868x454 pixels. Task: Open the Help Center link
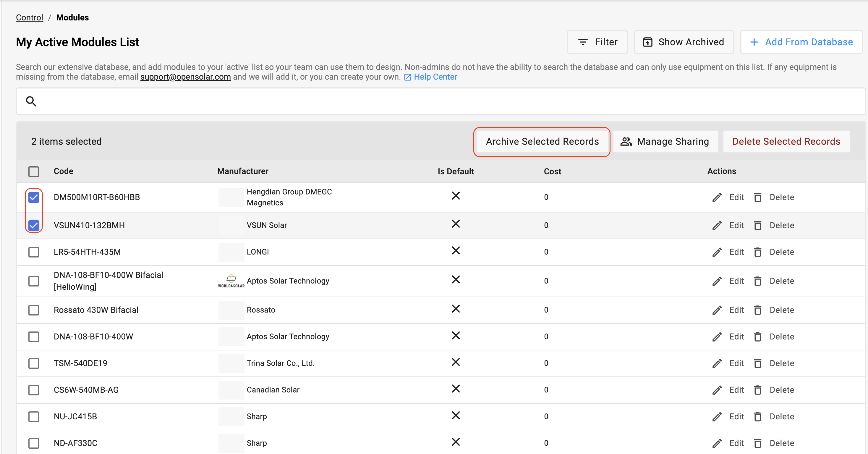[431, 77]
